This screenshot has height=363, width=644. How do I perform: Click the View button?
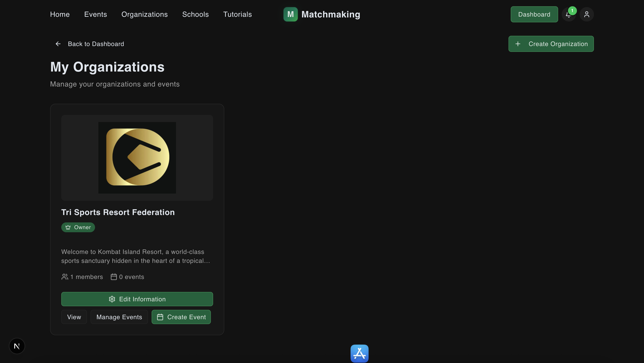coord(74,317)
